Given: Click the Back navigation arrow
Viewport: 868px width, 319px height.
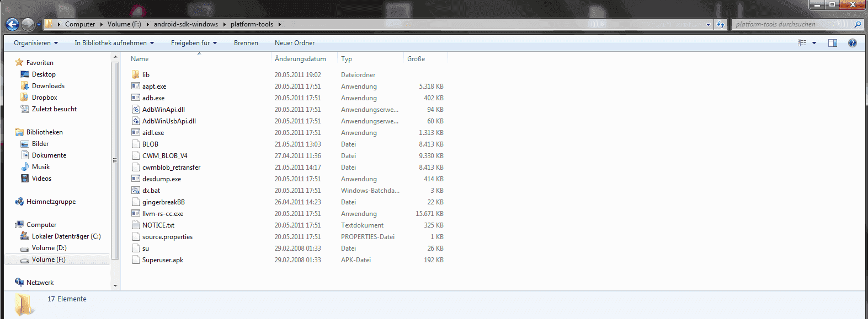Looking at the screenshot, I should point(12,24).
